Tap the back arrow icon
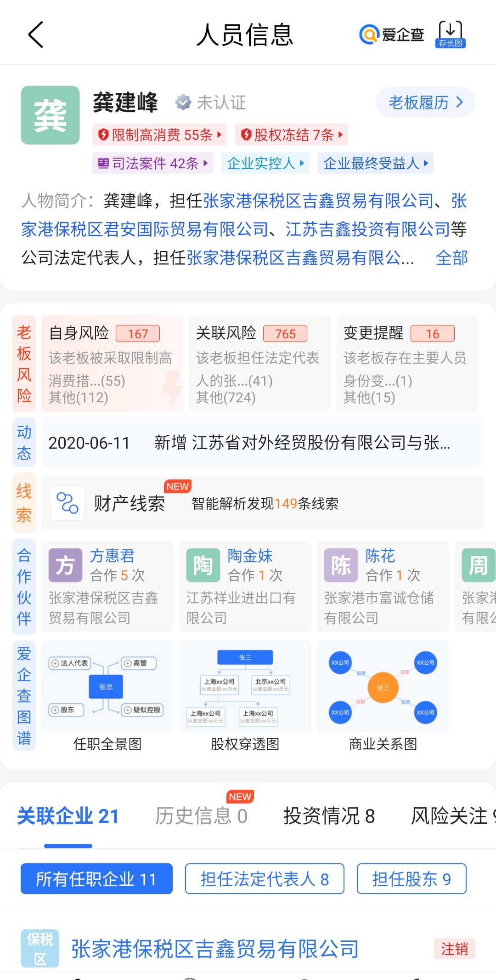496x980 pixels. coord(36,34)
